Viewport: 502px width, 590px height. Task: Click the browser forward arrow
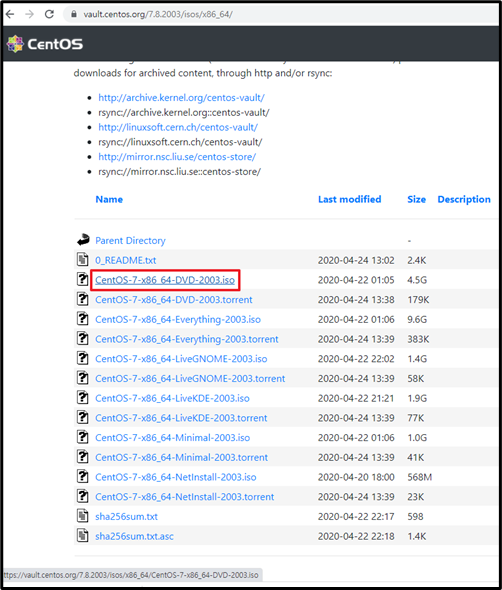click(29, 14)
